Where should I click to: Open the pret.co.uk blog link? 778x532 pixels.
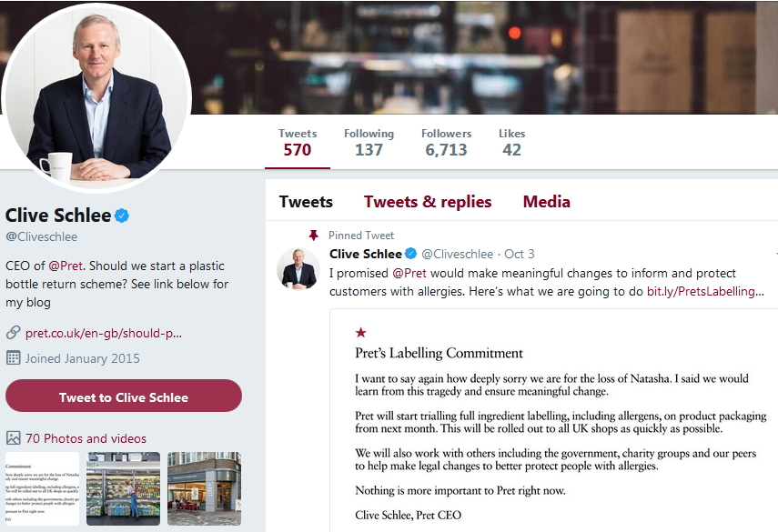pyautogui.click(x=104, y=333)
